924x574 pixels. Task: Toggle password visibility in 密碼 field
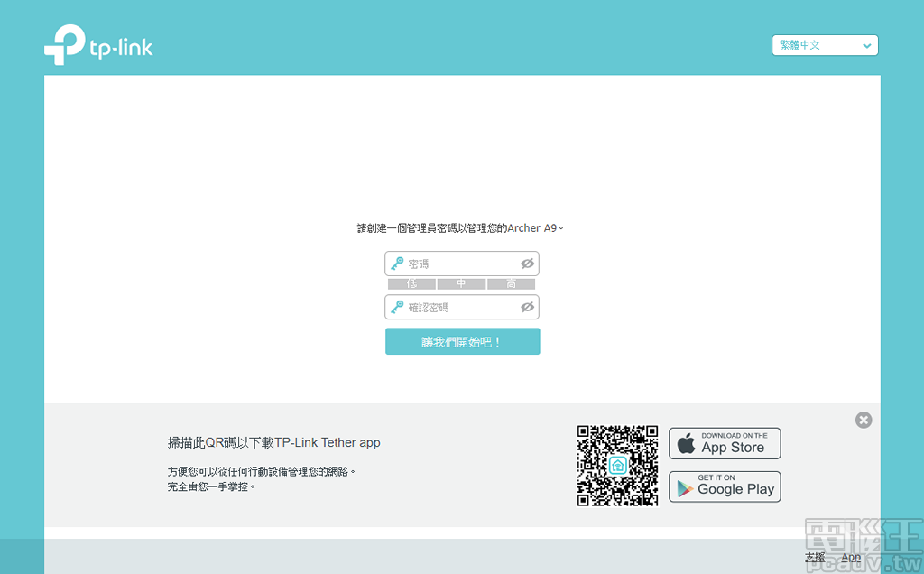tap(527, 264)
